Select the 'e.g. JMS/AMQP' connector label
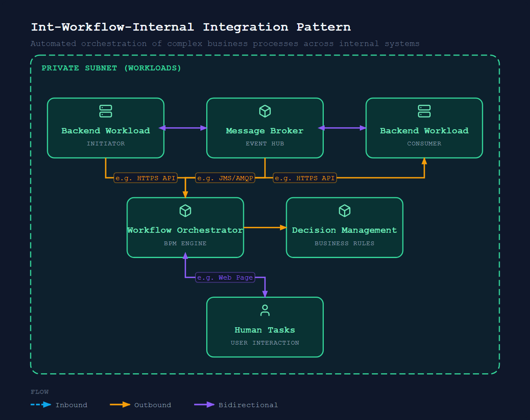Screen dimensions: 530x420 (225, 178)
